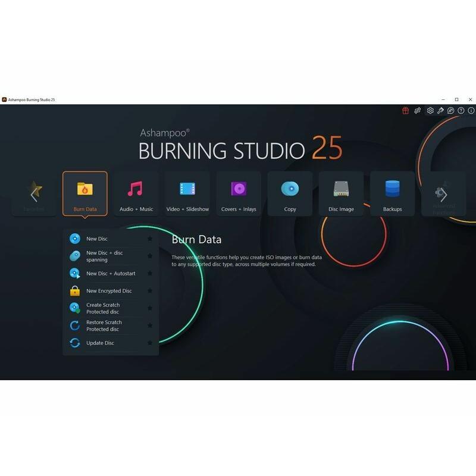Close the Ashampoo Burning Studio window

click(x=470, y=99)
